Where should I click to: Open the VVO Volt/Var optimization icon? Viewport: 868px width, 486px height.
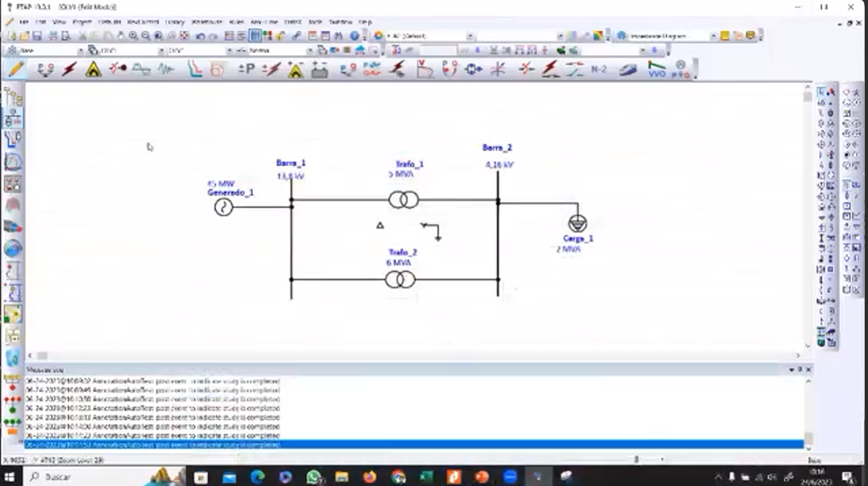656,69
